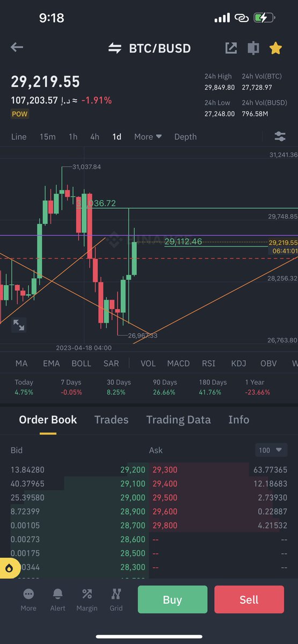This screenshot has width=298, height=644.
Task: Open the More timeframes dropdown
Action: coord(148,137)
